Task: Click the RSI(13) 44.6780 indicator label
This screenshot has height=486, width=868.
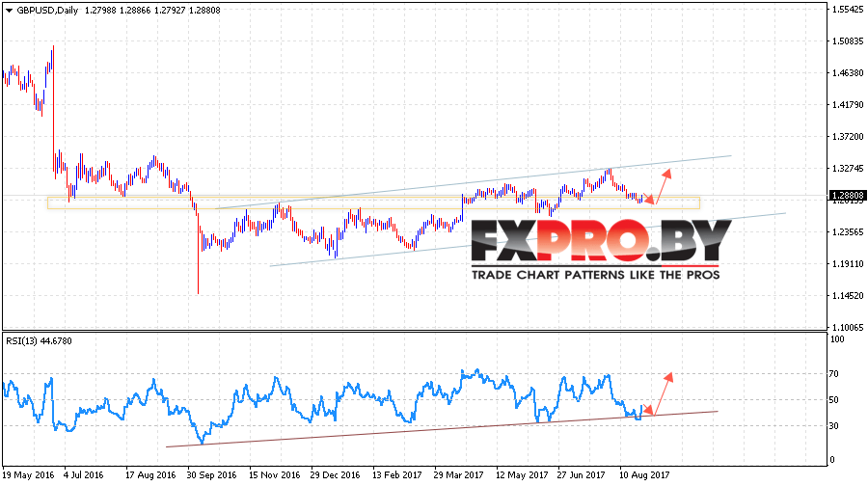Action: [x=39, y=341]
